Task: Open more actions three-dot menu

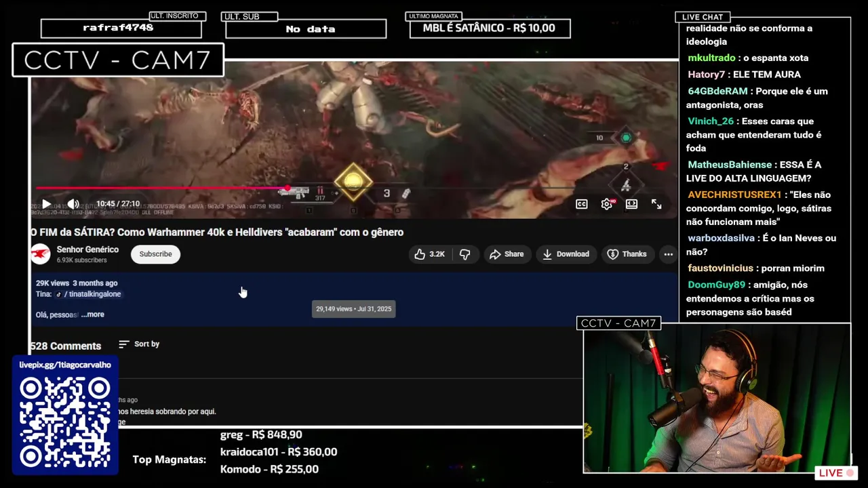Action: point(668,254)
